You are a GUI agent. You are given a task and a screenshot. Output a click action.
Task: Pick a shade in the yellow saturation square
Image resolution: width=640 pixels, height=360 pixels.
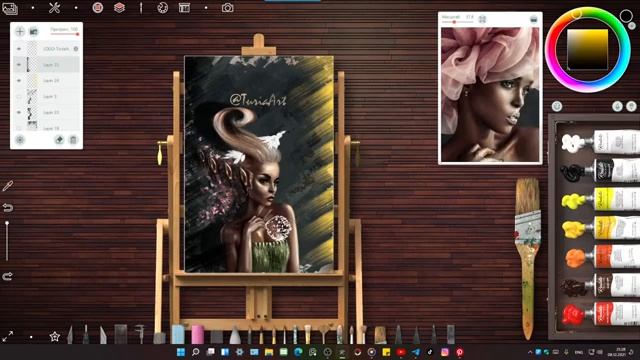click(x=587, y=50)
